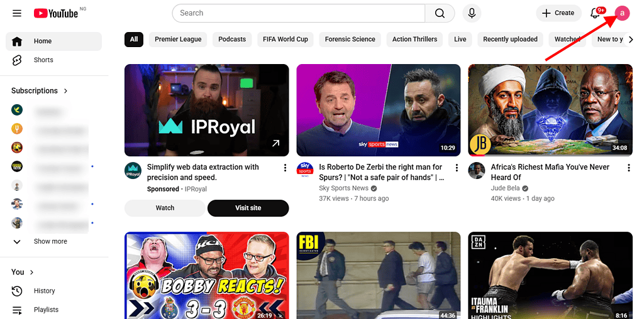The image size is (644, 319).
Task: Open the notifications bell
Action: pyautogui.click(x=595, y=13)
